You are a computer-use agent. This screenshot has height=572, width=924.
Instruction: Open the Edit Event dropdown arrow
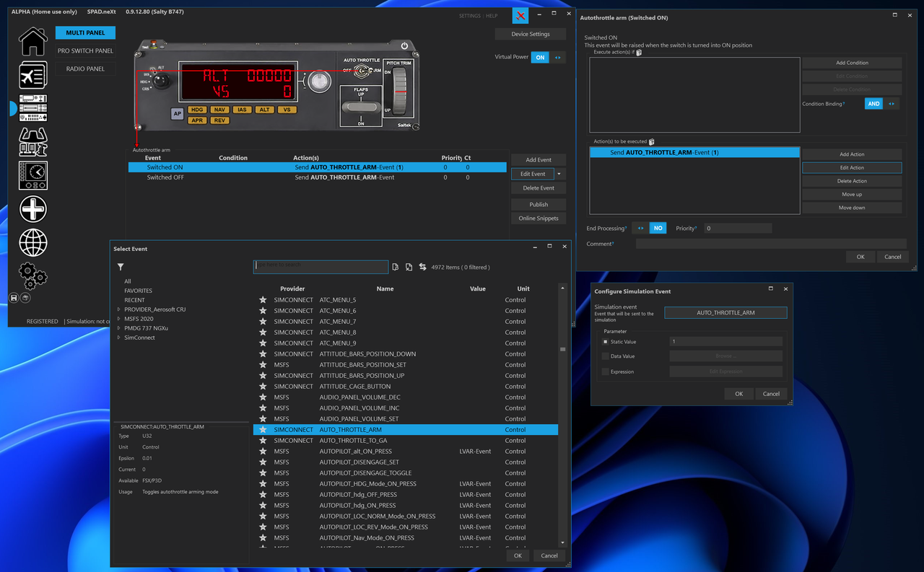(559, 174)
